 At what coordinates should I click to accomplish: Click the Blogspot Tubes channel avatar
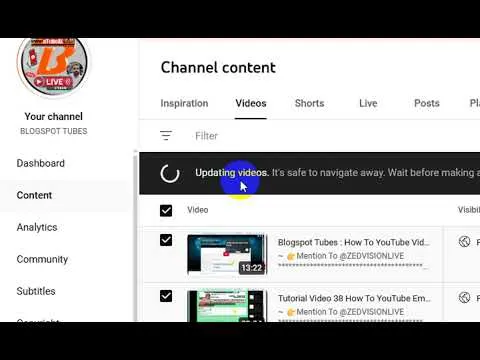click(x=54, y=66)
